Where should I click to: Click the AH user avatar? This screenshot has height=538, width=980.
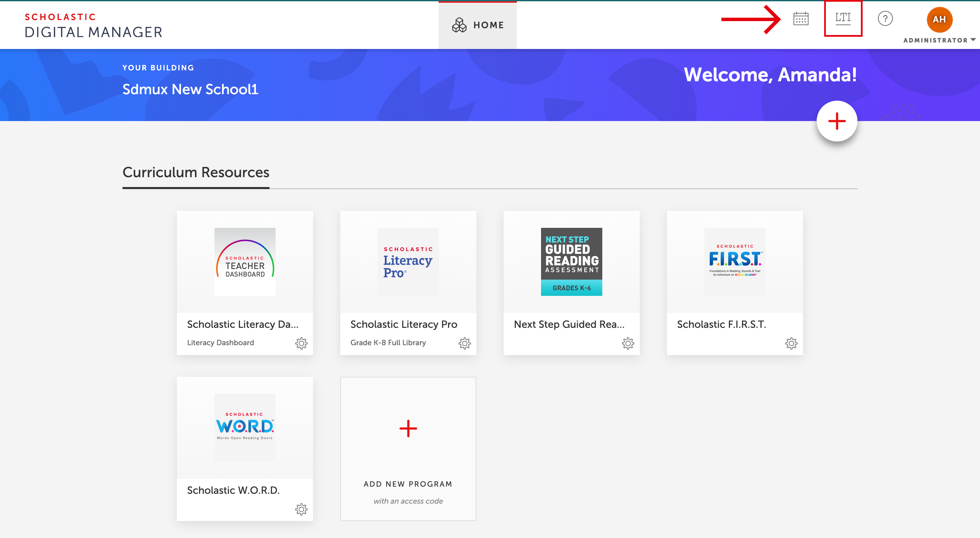click(939, 19)
